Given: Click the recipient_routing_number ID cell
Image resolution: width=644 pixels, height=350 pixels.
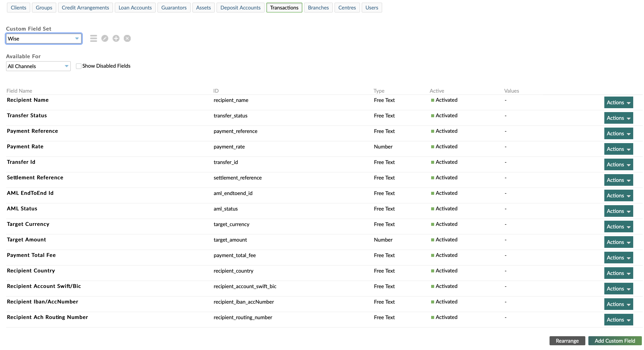Looking at the screenshot, I should pyautogui.click(x=243, y=317).
